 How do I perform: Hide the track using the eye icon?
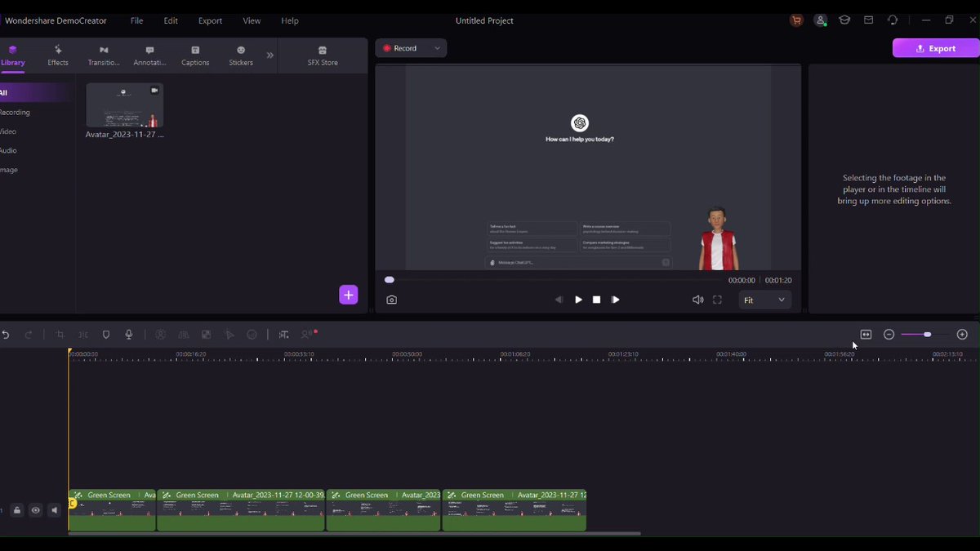pos(36,511)
